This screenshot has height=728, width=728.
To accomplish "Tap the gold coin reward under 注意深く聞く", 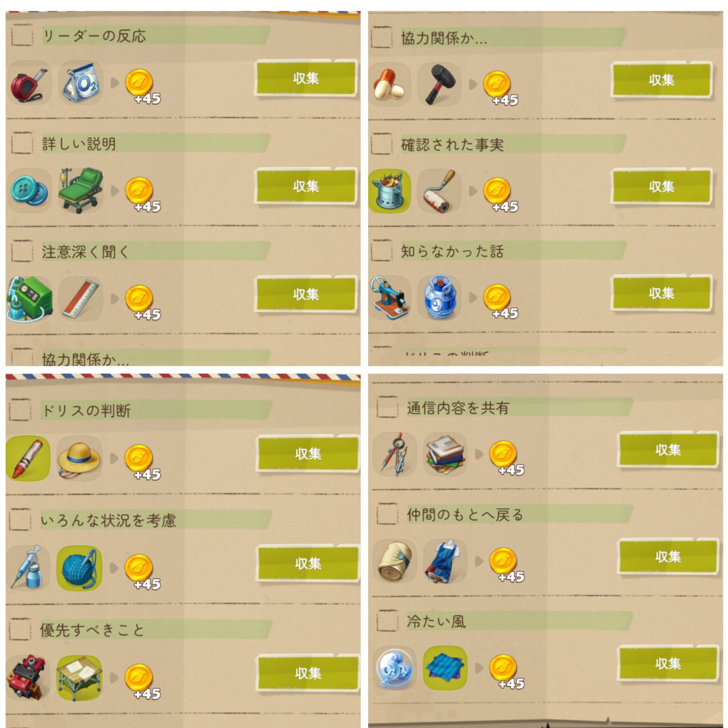I will click(139, 299).
